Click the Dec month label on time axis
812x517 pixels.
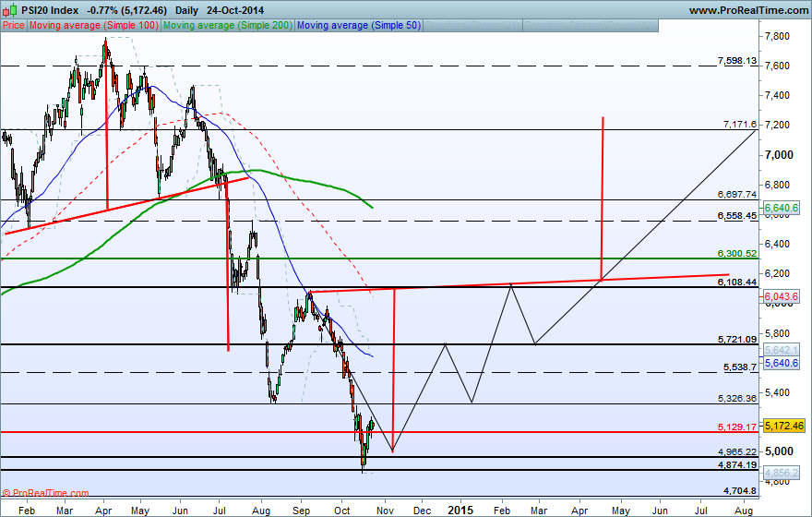pyautogui.click(x=422, y=511)
